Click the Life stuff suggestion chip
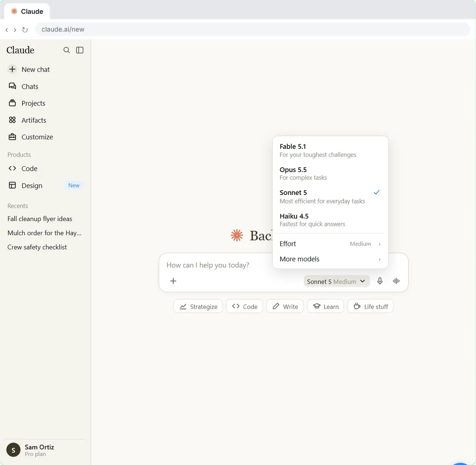476x465 pixels. tap(370, 306)
